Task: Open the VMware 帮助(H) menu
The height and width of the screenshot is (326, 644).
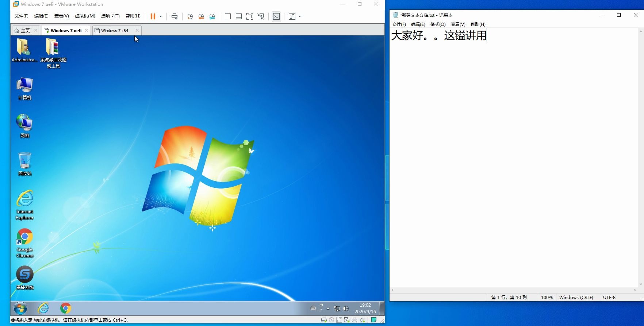Action: coord(133,16)
